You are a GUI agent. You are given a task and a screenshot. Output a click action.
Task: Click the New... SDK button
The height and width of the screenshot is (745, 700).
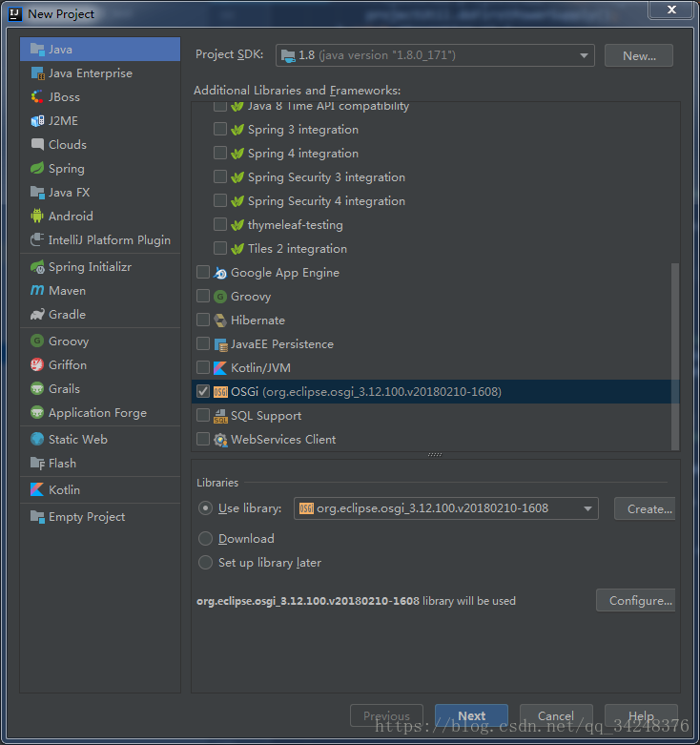click(x=639, y=55)
